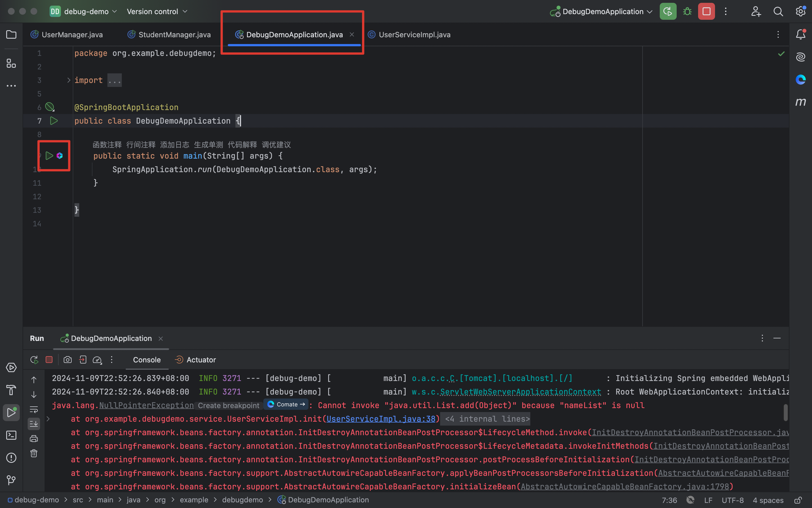
Task: Expand the folded stack frame in console
Action: pos(48,419)
